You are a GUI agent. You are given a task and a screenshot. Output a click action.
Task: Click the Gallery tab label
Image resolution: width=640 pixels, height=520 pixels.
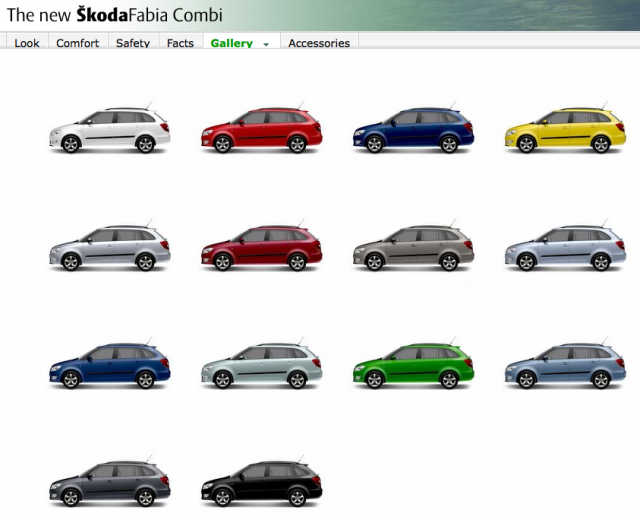(x=231, y=43)
